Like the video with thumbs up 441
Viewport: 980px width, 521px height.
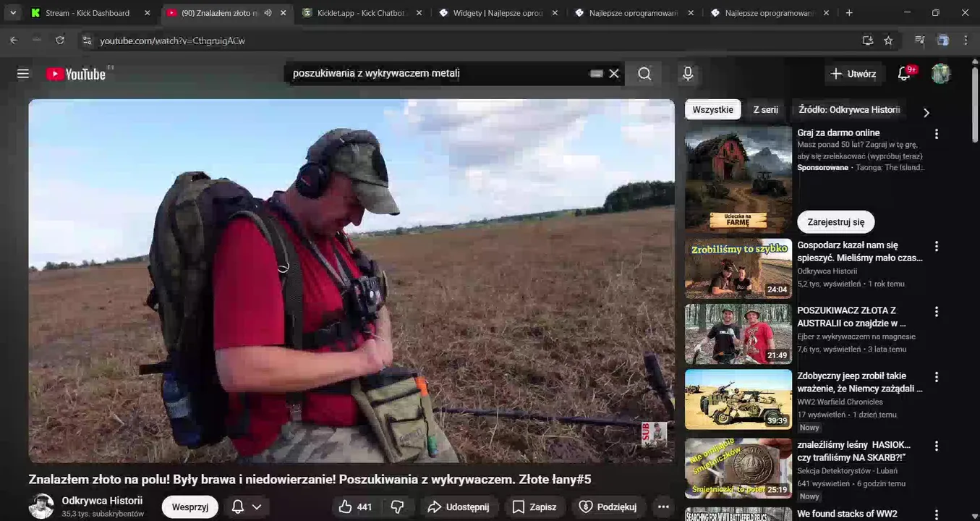coord(355,507)
